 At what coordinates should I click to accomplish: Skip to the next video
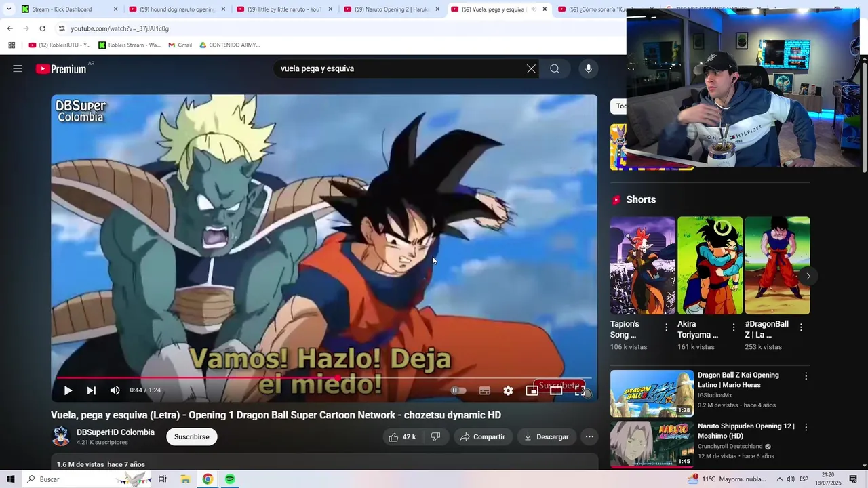(91, 390)
